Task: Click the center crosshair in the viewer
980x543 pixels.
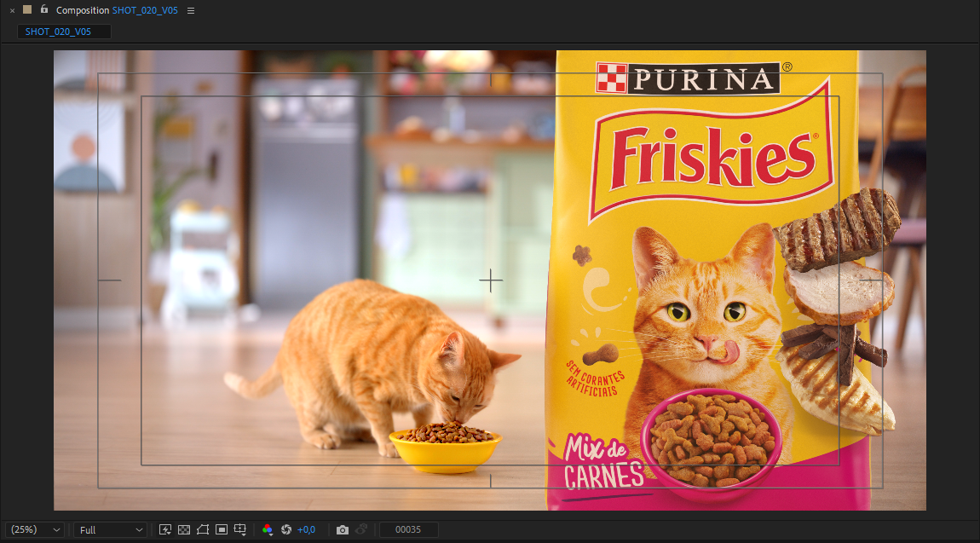Action: (491, 280)
